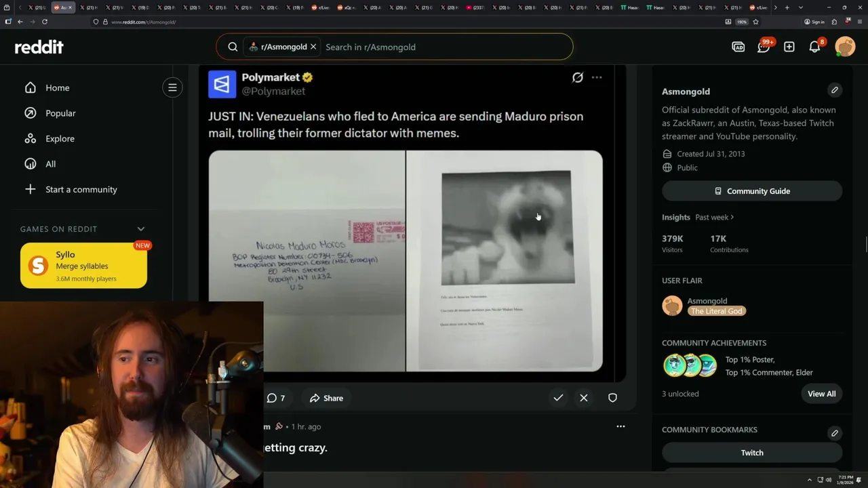Close the active Asmongold tab
The height and width of the screenshot is (488, 868).
click(69, 7)
